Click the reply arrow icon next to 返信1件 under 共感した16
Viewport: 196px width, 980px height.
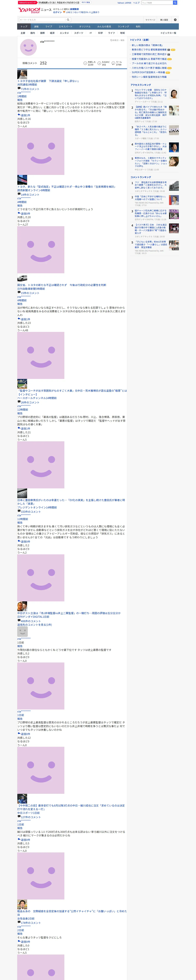(x=19, y=114)
